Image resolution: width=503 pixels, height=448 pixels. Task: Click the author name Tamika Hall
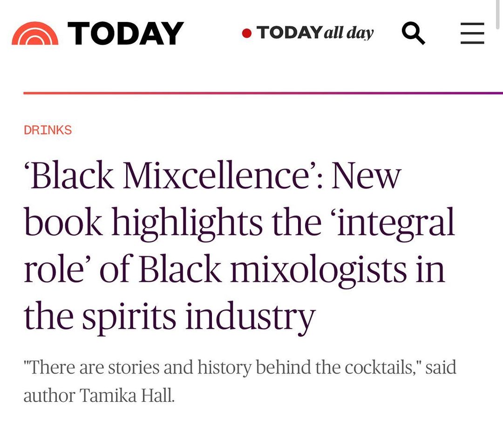(x=127, y=395)
